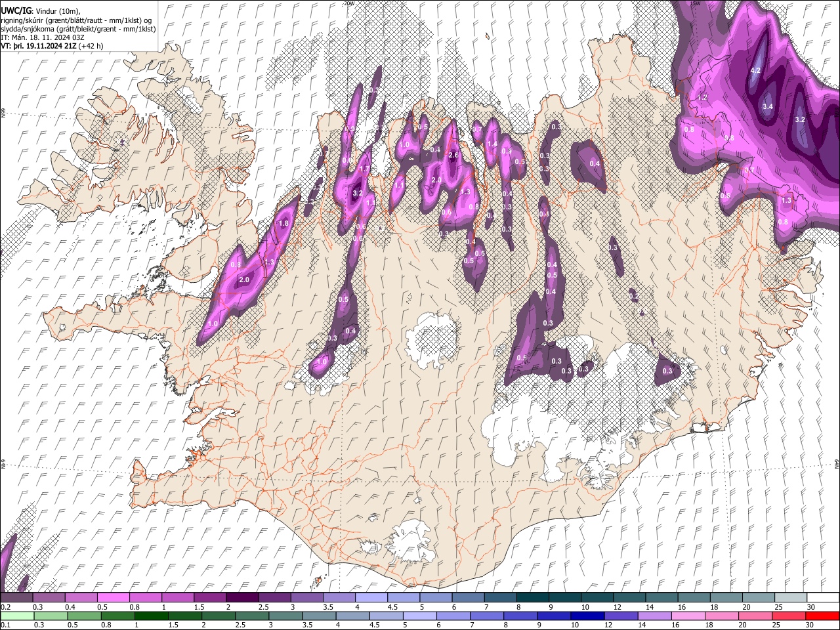Click the '1.8' precipitation value on the map

point(283,224)
